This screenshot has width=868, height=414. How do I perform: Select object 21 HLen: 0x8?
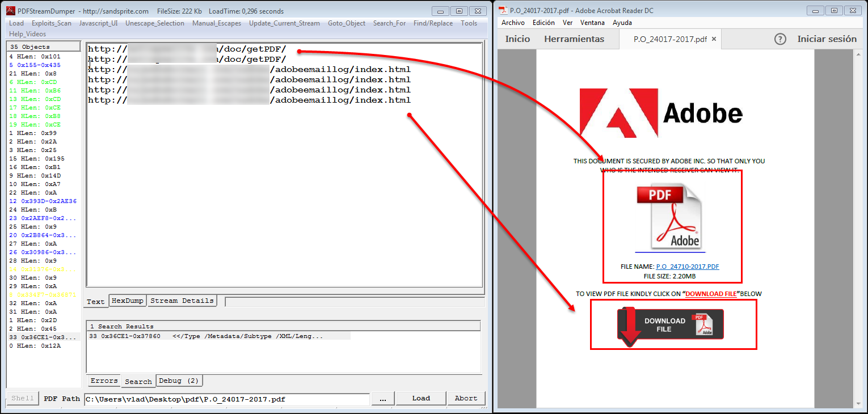pos(33,74)
